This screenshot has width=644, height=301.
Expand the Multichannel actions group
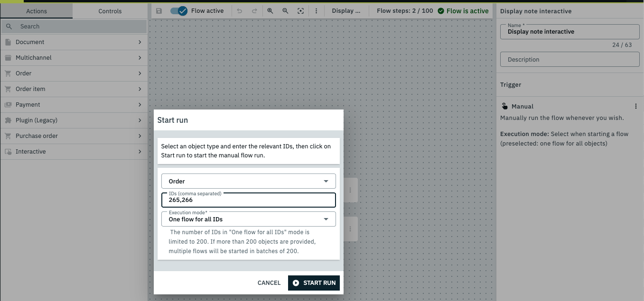[140, 58]
